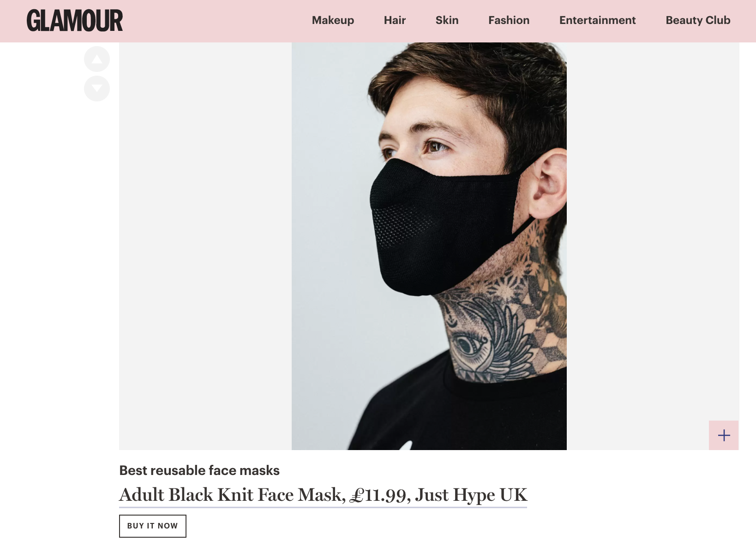Image resolution: width=756 pixels, height=546 pixels.
Task: Click the Best reusable face masks heading
Action: click(199, 470)
